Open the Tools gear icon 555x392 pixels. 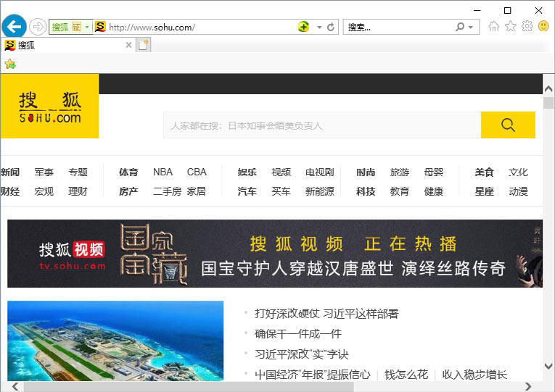pos(527,27)
